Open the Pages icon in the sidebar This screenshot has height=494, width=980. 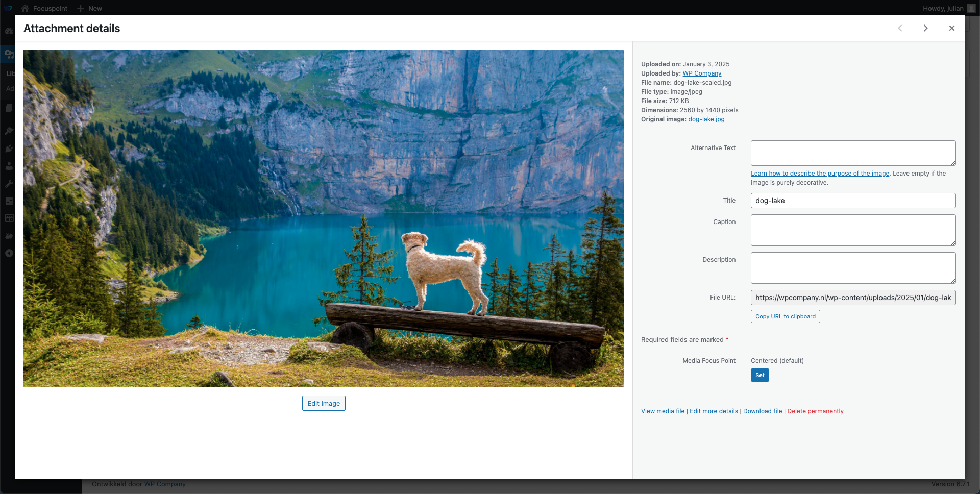(x=9, y=108)
